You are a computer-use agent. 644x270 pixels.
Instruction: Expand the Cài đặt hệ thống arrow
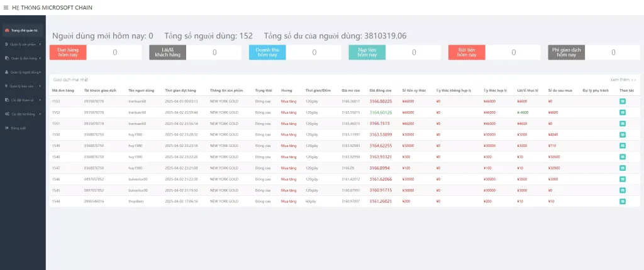[x=40, y=114]
